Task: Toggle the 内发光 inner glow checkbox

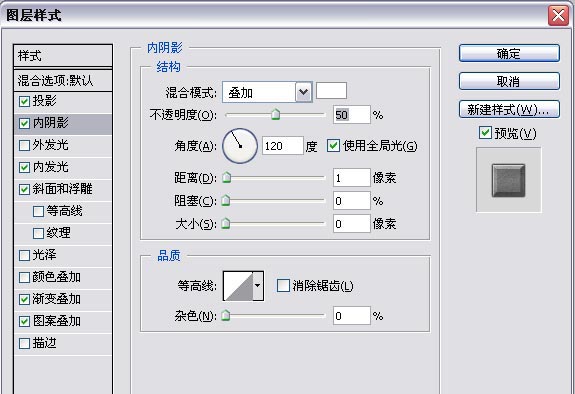Action: pyautogui.click(x=24, y=167)
